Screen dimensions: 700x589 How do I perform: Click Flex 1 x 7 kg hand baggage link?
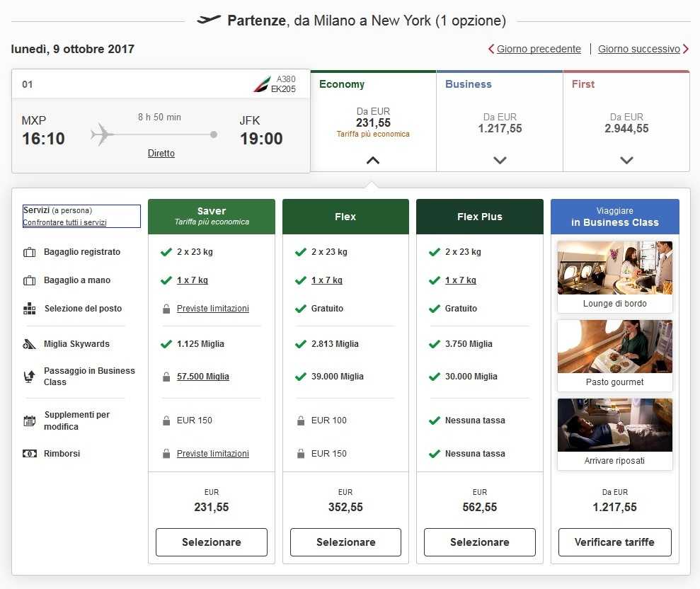click(327, 280)
